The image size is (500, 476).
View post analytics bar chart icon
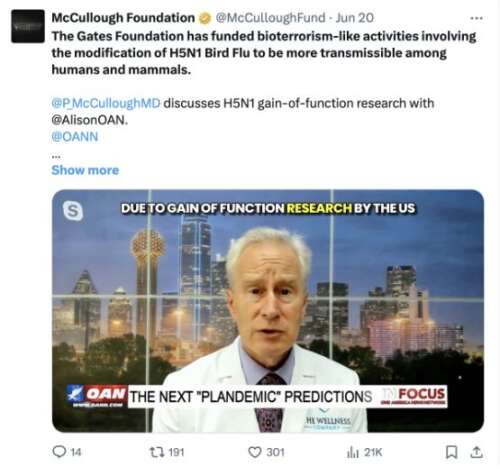(x=353, y=452)
